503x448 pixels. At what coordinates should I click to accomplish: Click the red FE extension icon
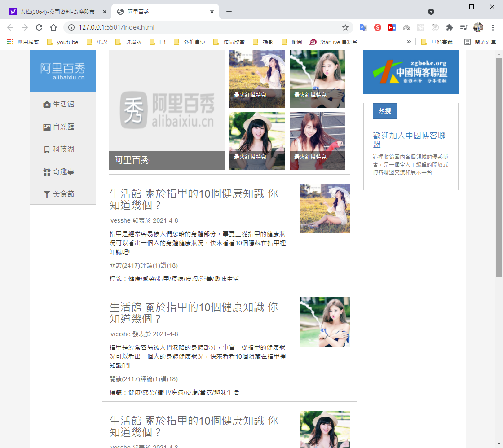[x=392, y=27]
